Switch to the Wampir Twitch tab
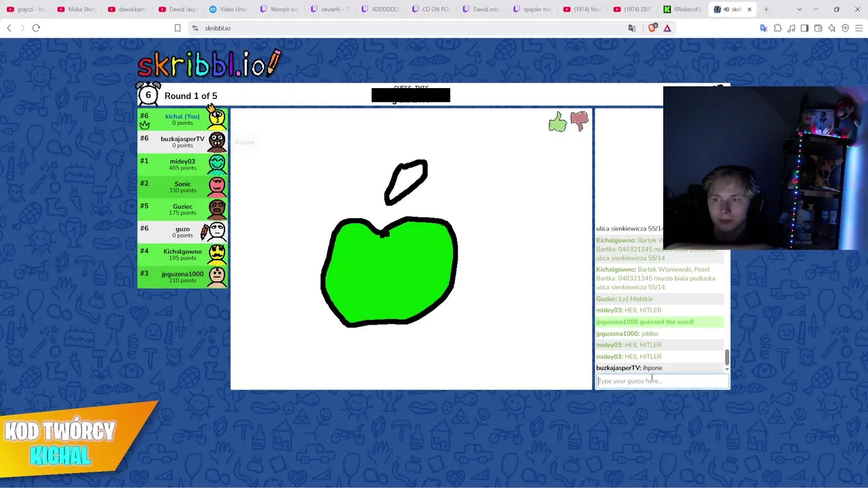Image resolution: width=868 pixels, height=488 pixels. (x=279, y=9)
